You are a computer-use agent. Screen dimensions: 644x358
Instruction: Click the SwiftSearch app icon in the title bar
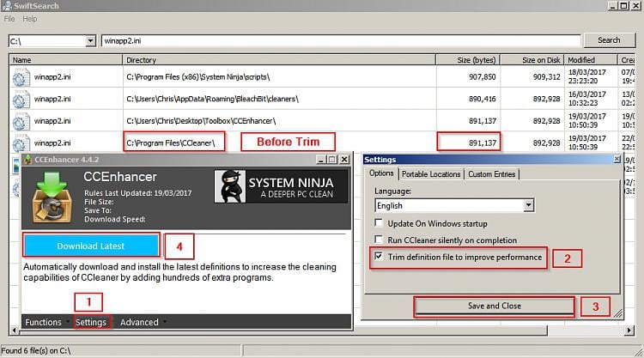(x=7, y=6)
